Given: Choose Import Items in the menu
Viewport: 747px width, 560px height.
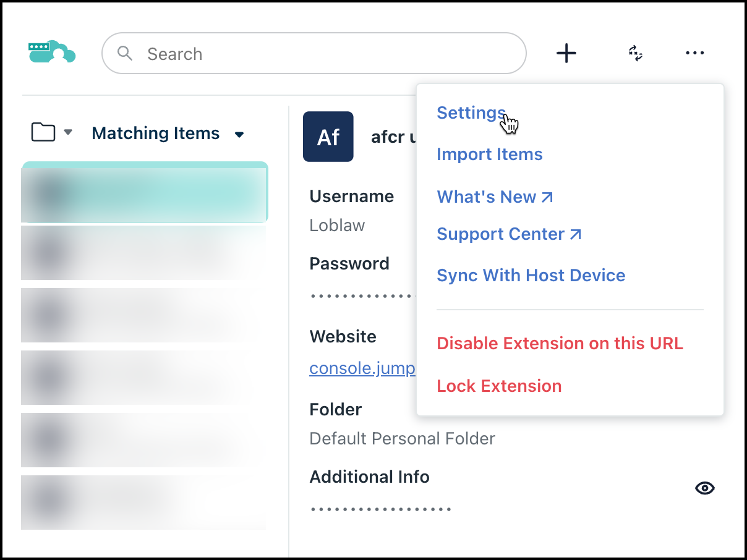Looking at the screenshot, I should click(x=489, y=154).
